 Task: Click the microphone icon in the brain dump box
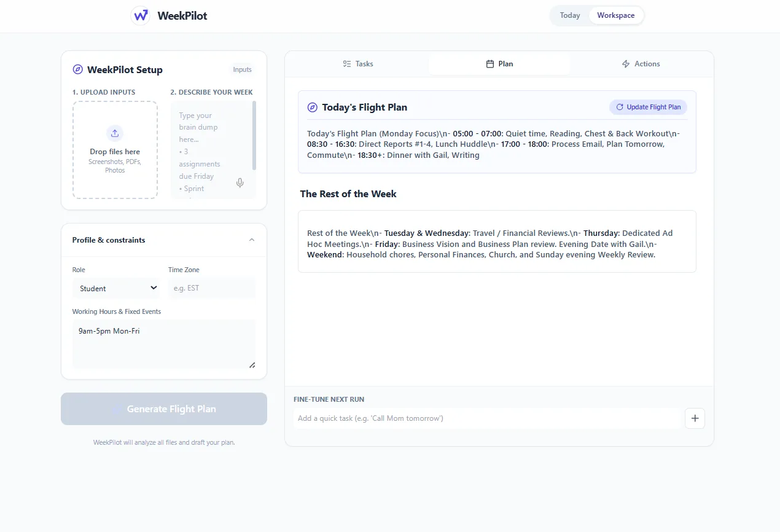[240, 182]
